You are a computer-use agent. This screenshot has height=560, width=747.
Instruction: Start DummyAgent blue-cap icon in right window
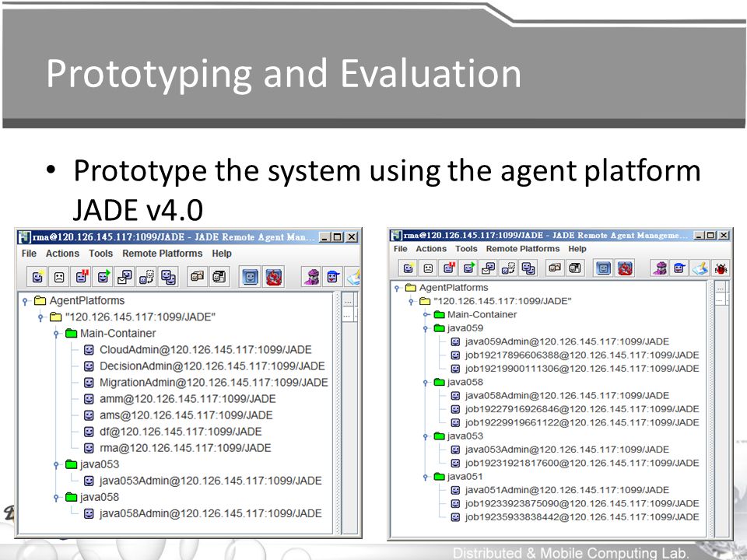pos(679,268)
